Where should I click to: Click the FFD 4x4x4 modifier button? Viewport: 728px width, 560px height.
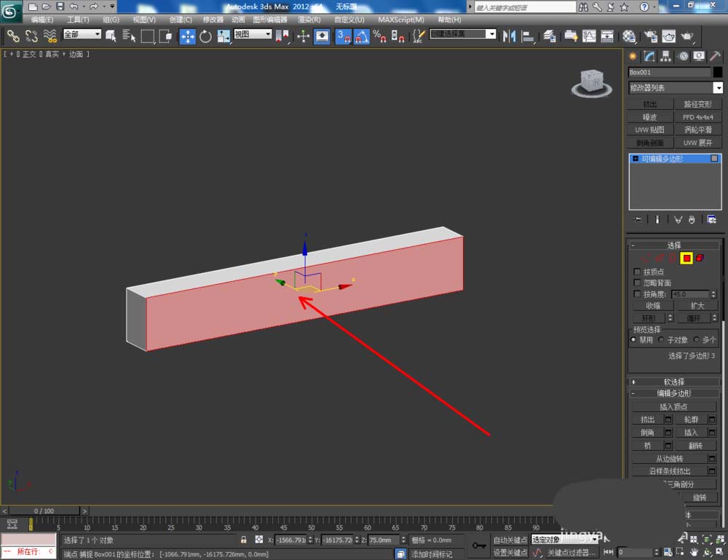tap(698, 117)
